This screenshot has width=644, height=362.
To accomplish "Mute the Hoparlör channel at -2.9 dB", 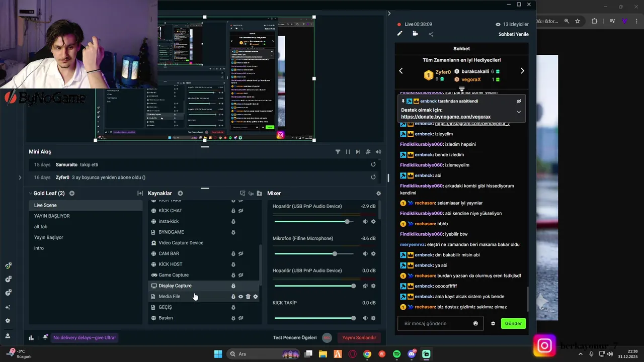I will coord(365,222).
